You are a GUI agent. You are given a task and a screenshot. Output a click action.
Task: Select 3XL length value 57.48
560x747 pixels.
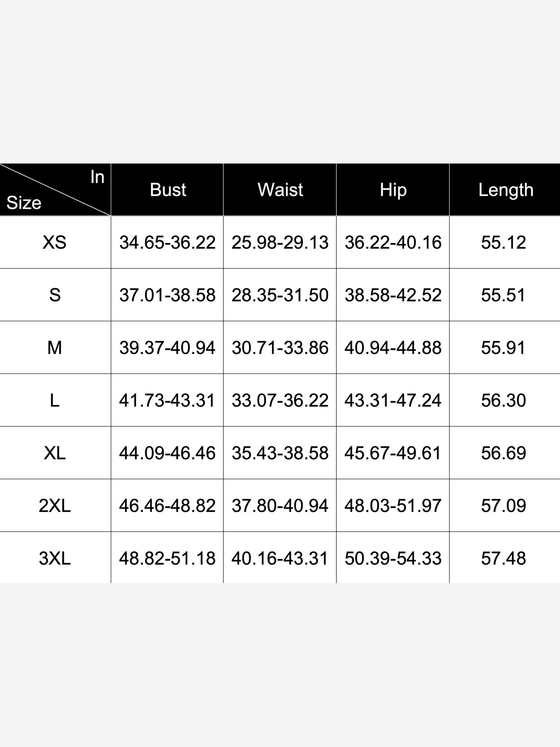pyautogui.click(x=503, y=558)
